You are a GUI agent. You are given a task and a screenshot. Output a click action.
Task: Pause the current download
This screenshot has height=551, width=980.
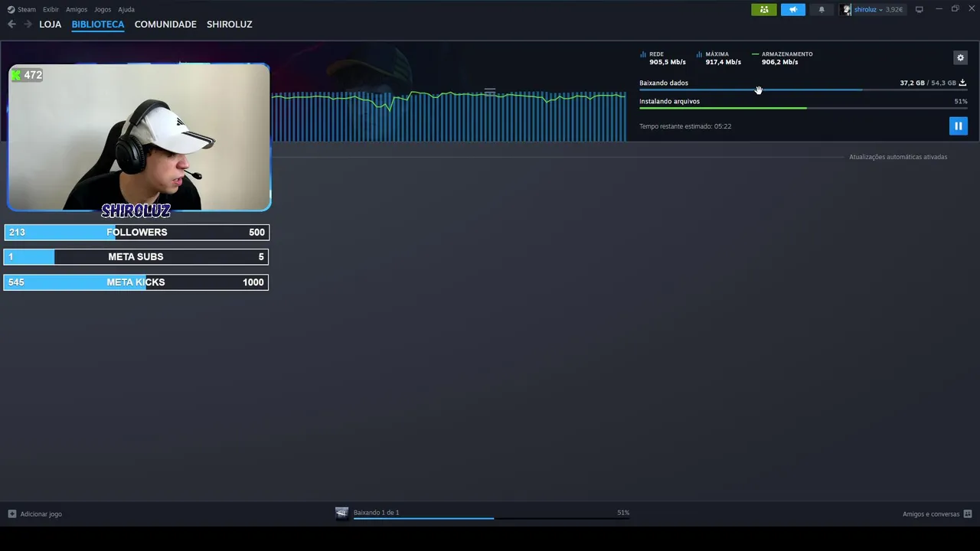[x=959, y=126]
